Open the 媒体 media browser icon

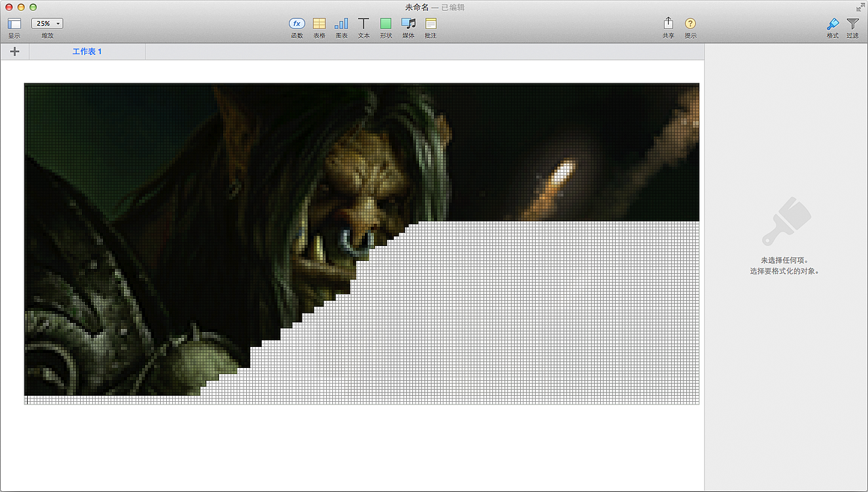(408, 24)
